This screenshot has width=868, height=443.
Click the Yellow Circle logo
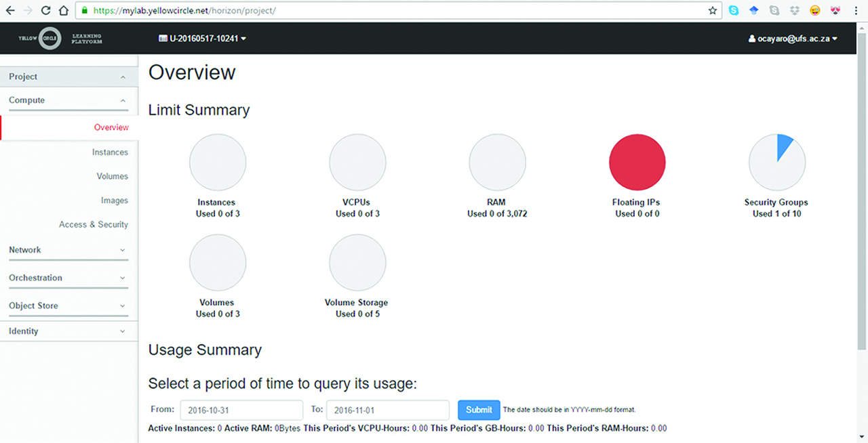60,39
